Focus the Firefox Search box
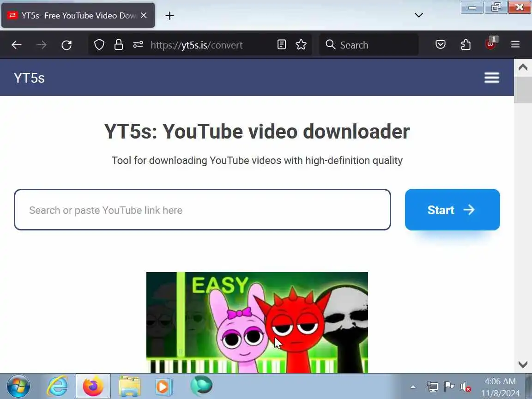532x399 pixels. [x=369, y=45]
